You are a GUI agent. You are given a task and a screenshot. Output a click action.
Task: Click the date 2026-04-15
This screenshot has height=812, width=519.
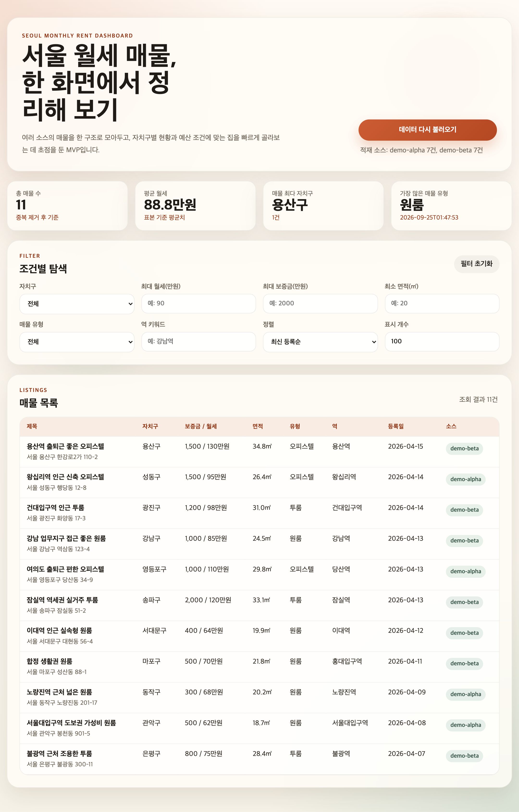[405, 447]
